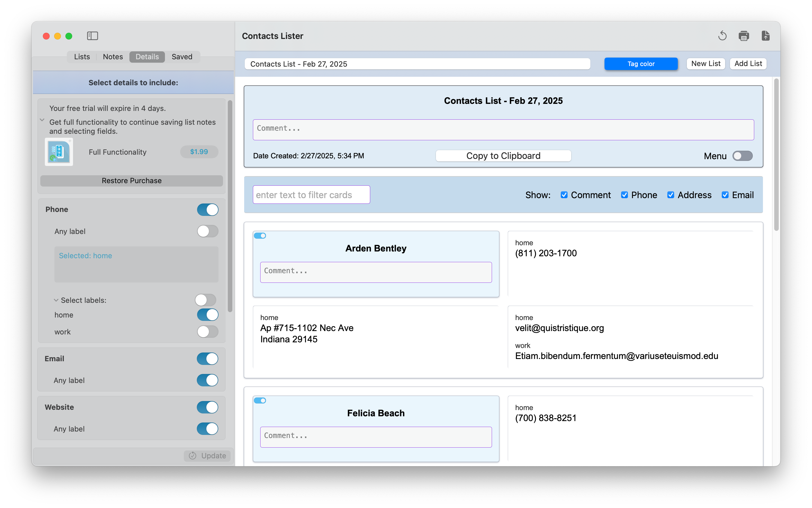Collapse the Select labels chevron
This screenshot has width=812, height=508.
click(x=56, y=300)
